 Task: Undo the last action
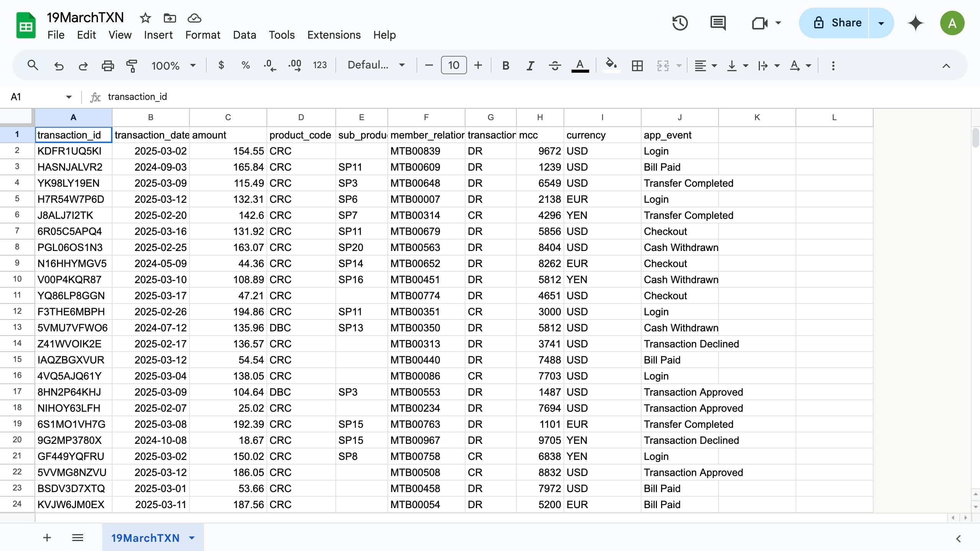pos(59,66)
